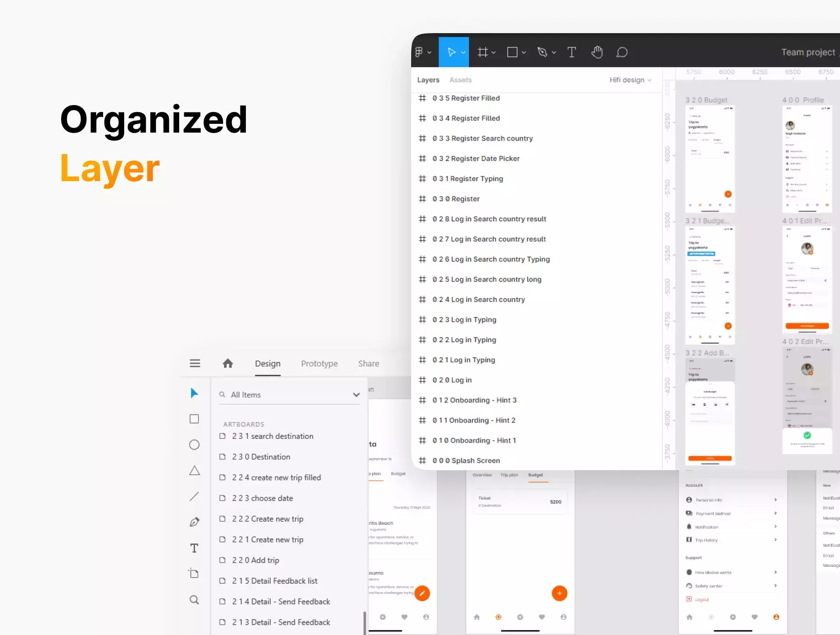Screen dimensions: 840x635
Task: Open Rectangle shape tools dropdown arrow
Action: tap(524, 52)
